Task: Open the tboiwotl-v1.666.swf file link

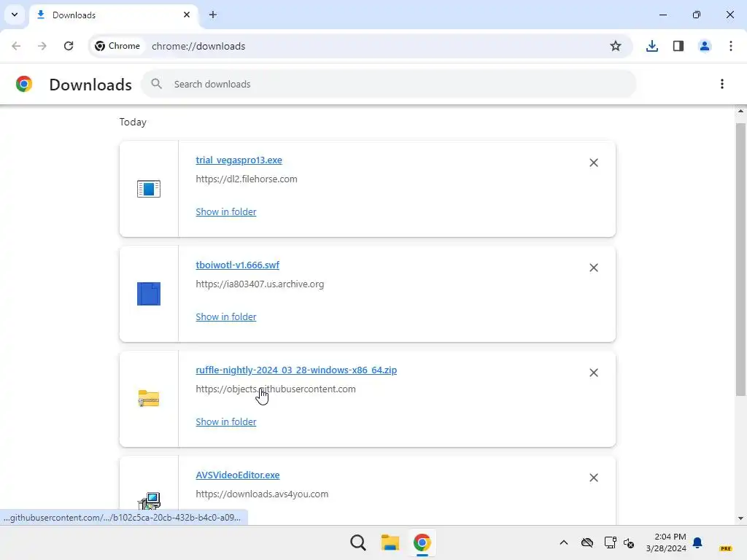Action: tap(237, 265)
